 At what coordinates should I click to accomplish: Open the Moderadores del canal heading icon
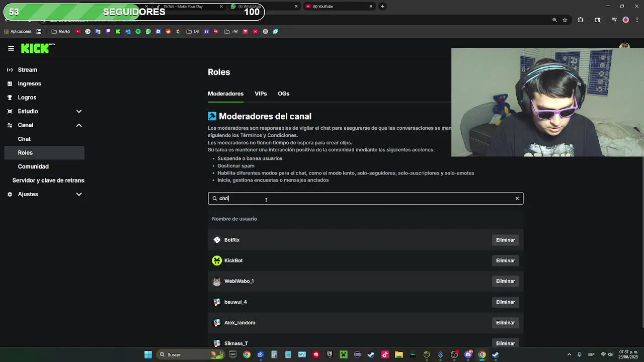(212, 116)
